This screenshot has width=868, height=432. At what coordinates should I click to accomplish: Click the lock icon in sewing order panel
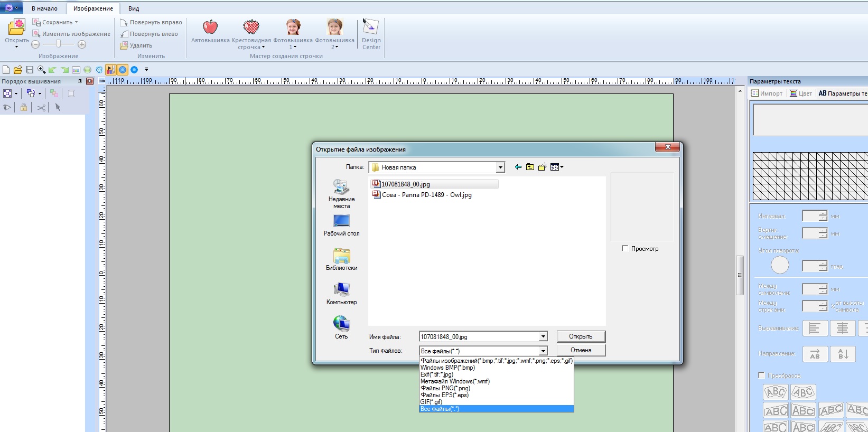tap(24, 107)
